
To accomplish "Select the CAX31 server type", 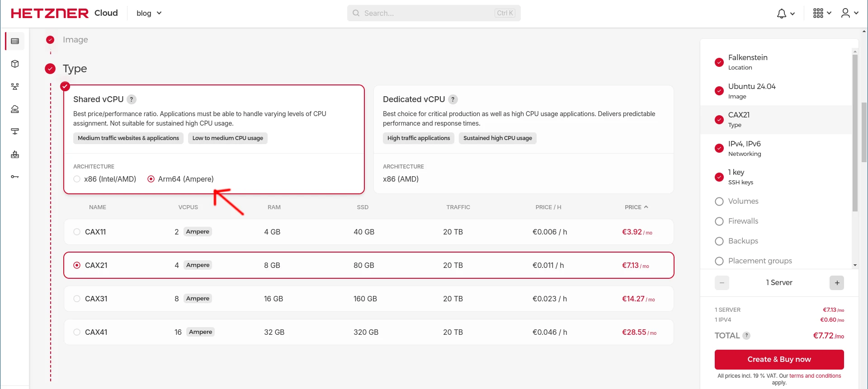I will (369, 299).
